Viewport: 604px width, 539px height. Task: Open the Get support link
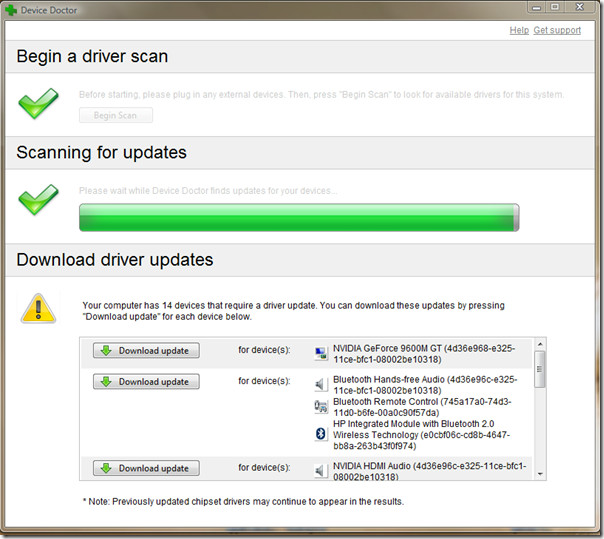pos(557,30)
